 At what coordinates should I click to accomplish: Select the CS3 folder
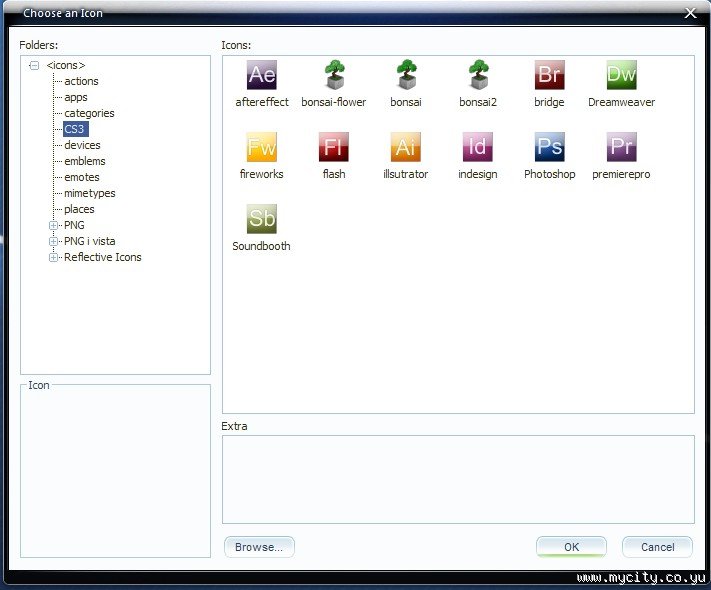74,129
